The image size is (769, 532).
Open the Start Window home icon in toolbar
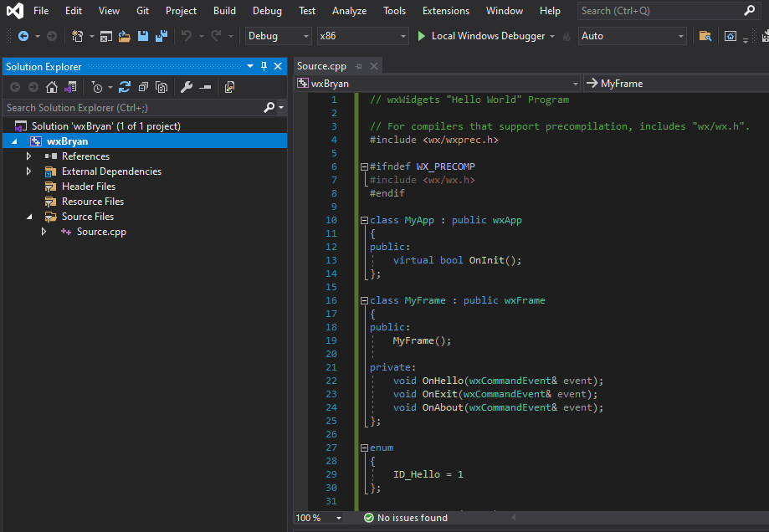tap(731, 36)
